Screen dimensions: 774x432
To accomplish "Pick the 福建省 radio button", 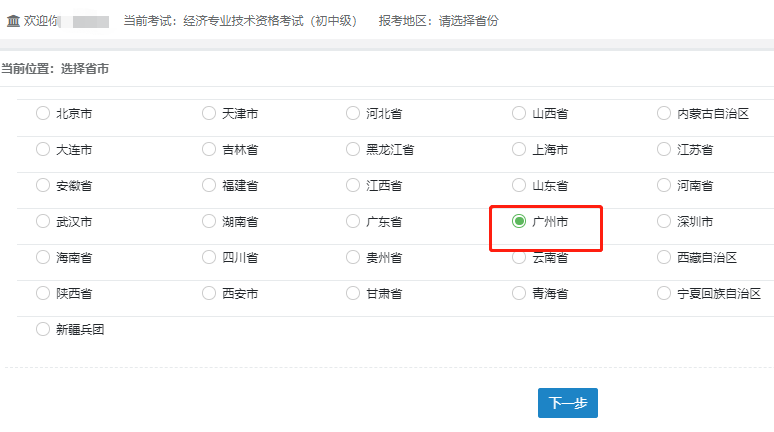I will click(208, 185).
